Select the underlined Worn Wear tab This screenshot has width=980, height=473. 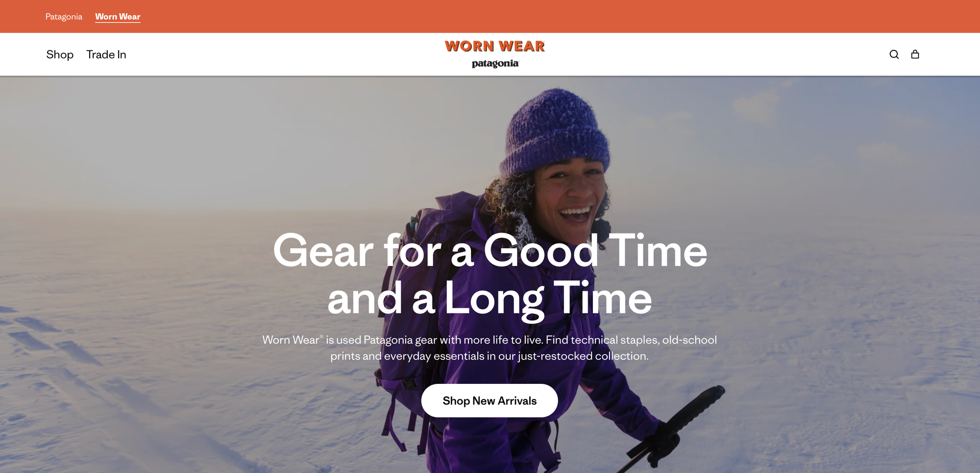118,17
